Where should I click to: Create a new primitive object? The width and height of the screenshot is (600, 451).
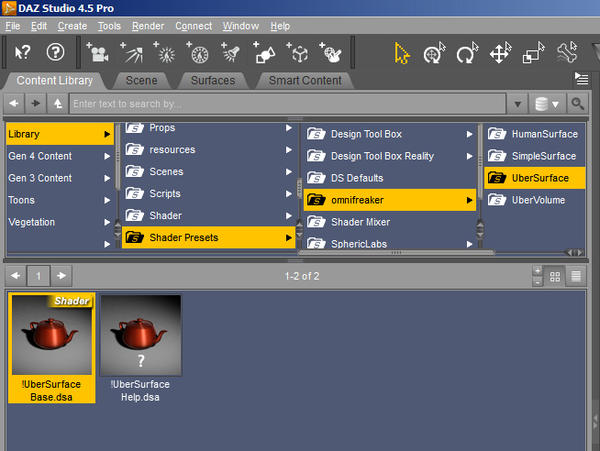pyautogui.click(x=264, y=52)
